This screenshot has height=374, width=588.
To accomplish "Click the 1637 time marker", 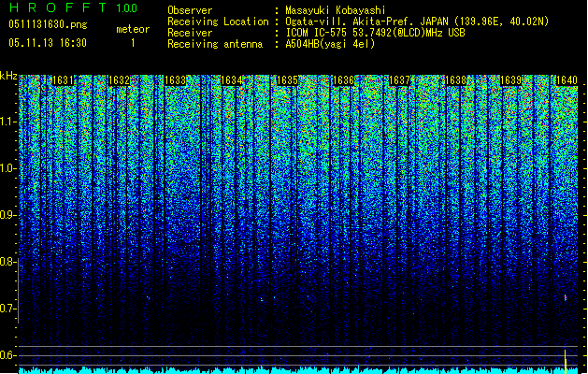I will pos(400,80).
